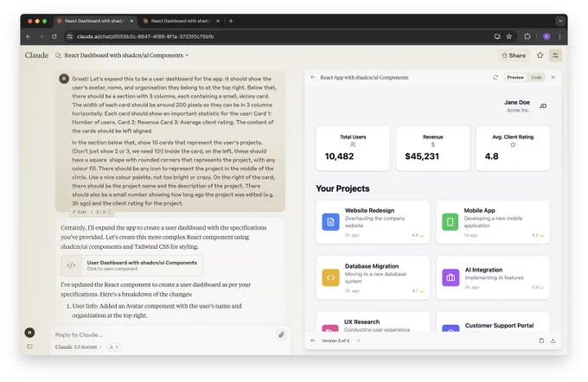Click the Share button
The height and width of the screenshot is (382, 588).
coord(514,55)
